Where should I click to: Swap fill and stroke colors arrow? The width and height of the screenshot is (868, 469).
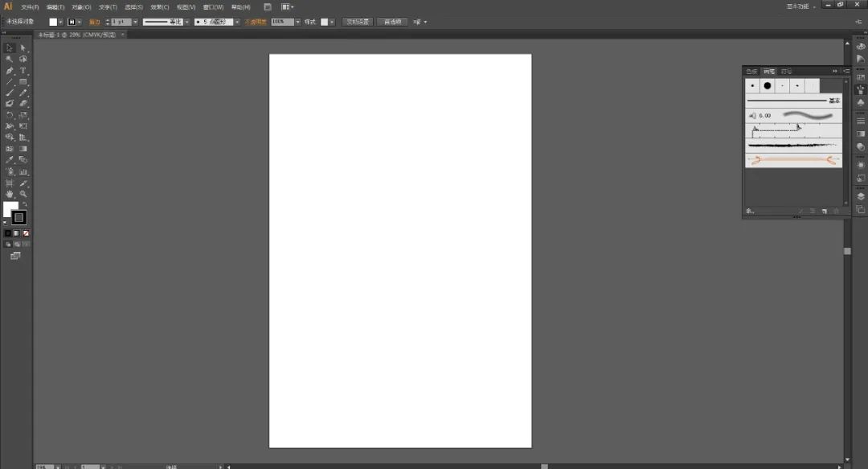(24, 204)
